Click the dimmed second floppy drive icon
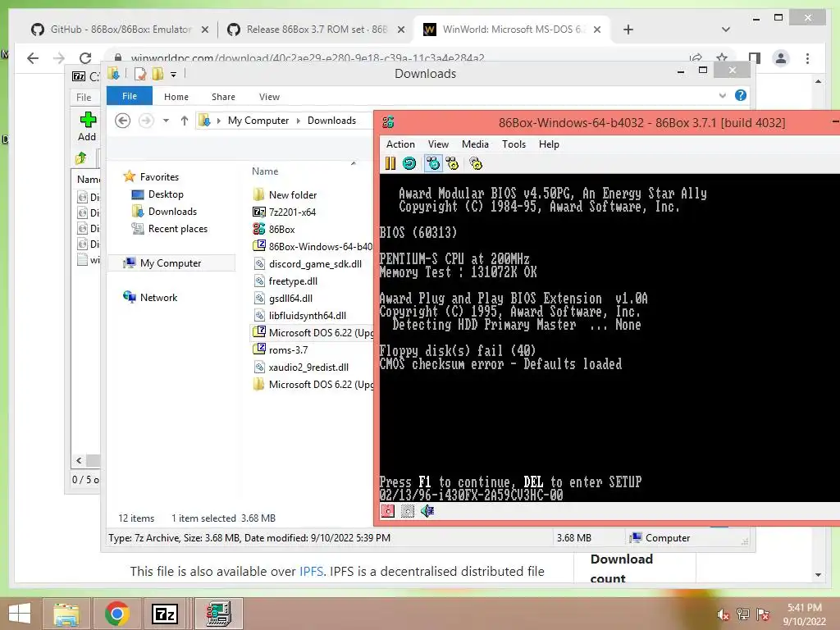The image size is (840, 630). click(408, 511)
